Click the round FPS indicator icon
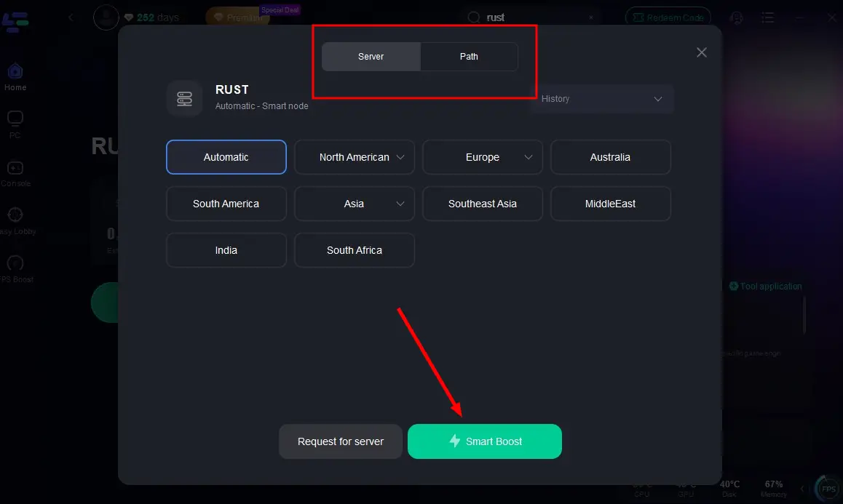 [x=828, y=489]
